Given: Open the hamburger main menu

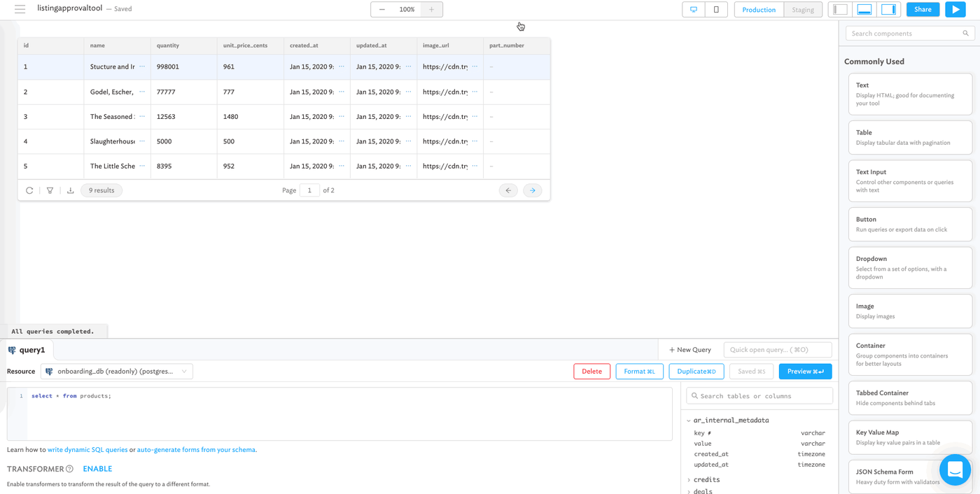Looking at the screenshot, I should point(20,9).
